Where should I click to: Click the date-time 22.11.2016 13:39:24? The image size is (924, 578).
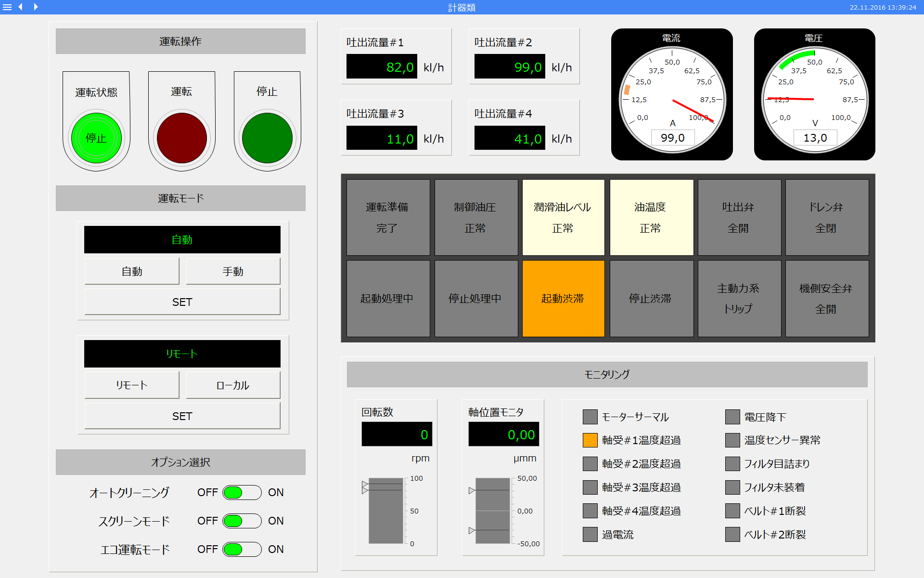(x=883, y=8)
